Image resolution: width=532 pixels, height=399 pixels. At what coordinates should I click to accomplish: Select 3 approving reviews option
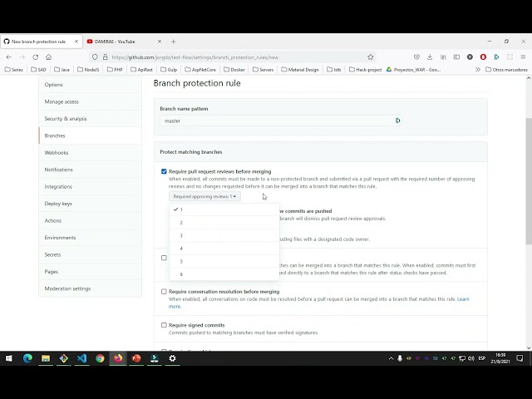click(x=224, y=235)
